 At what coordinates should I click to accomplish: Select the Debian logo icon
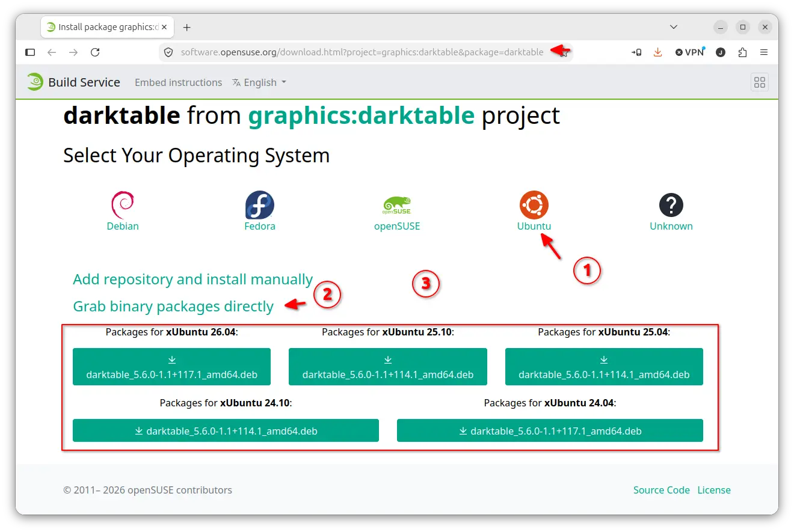point(123,205)
